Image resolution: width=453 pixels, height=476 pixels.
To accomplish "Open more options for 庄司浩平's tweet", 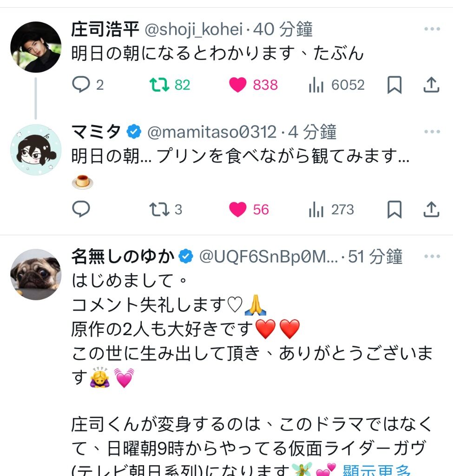I will [x=432, y=30].
